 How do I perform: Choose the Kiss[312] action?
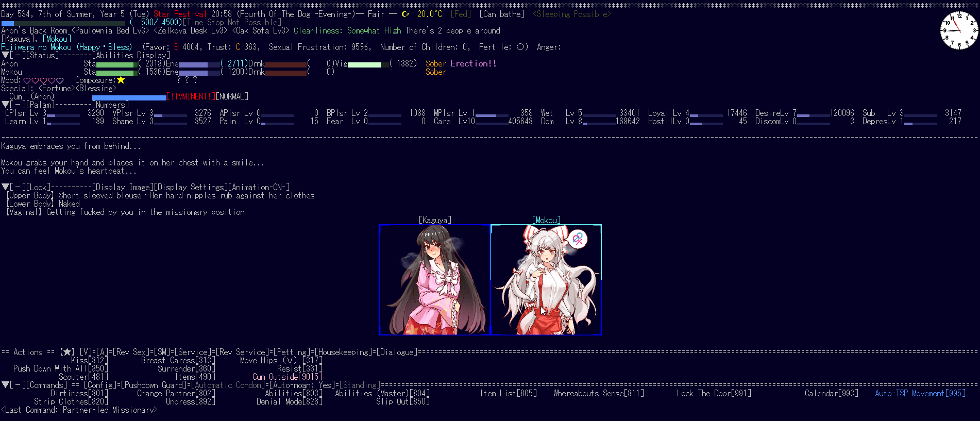point(90,361)
